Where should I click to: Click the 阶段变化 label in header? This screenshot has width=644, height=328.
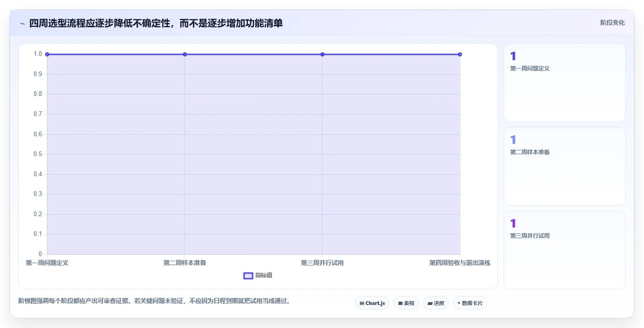[x=613, y=23]
